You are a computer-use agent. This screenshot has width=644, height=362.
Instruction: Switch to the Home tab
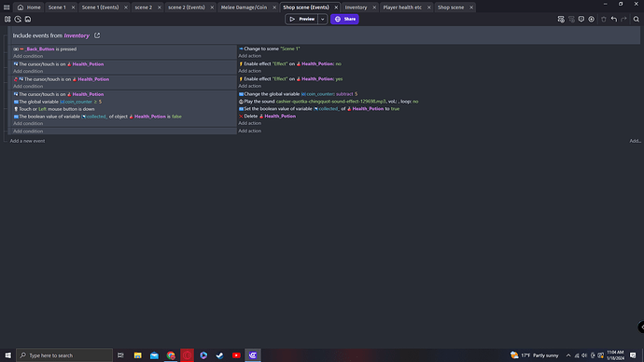tap(29, 7)
